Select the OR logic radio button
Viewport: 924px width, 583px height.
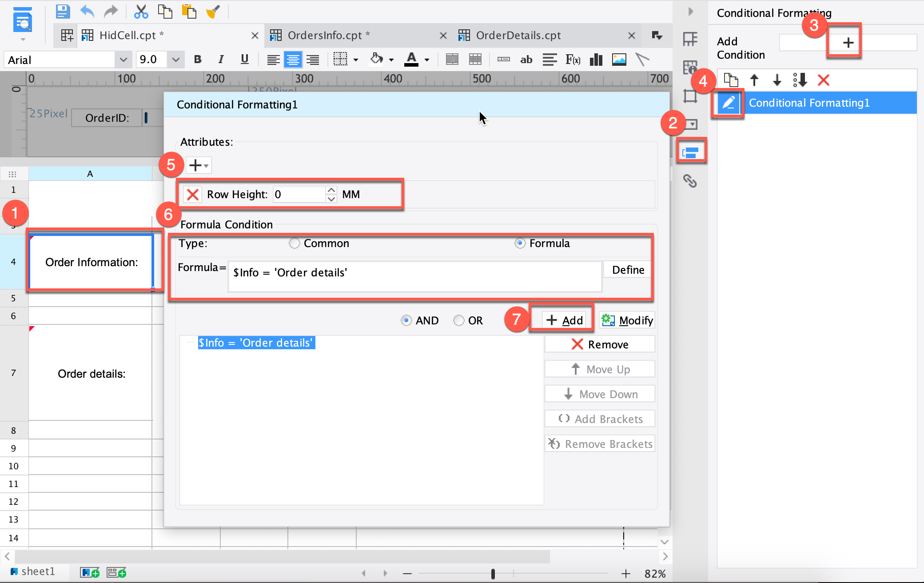coord(458,320)
